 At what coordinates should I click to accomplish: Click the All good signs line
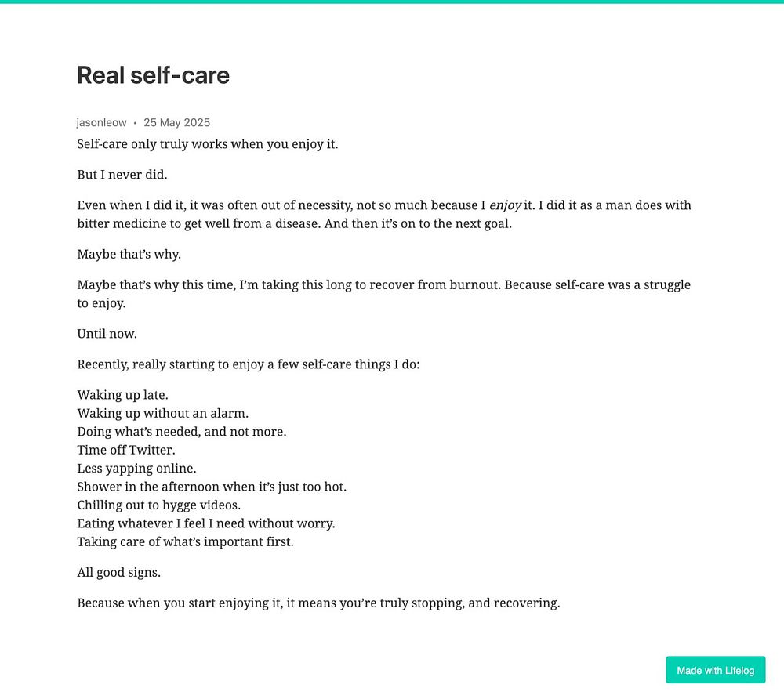118,573
